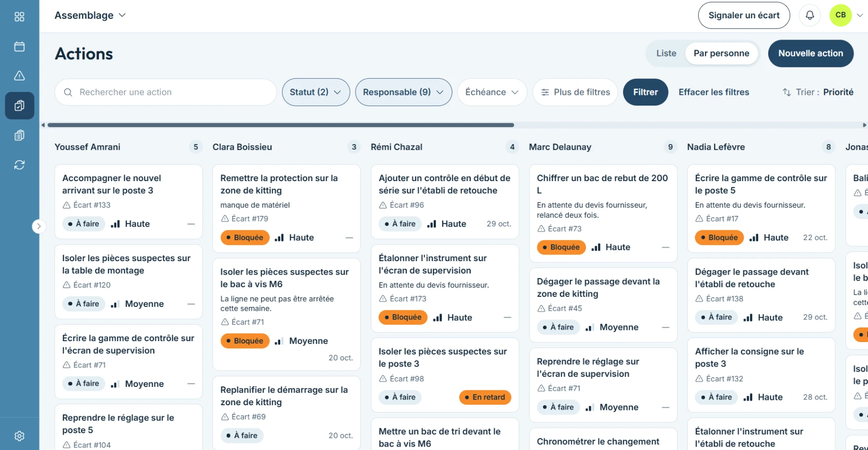The width and height of the screenshot is (868, 450).
Task: Open Plus de filtres
Action: click(x=575, y=92)
